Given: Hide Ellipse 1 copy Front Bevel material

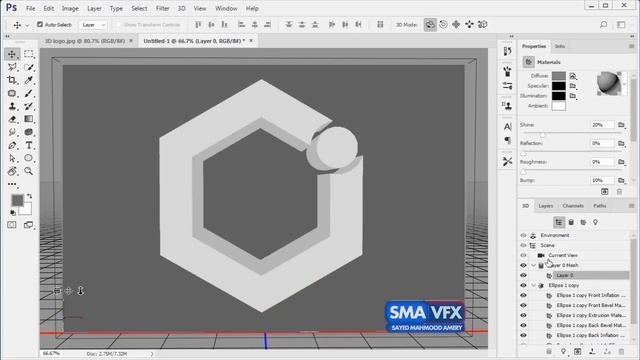Looking at the screenshot, I should 523,305.
